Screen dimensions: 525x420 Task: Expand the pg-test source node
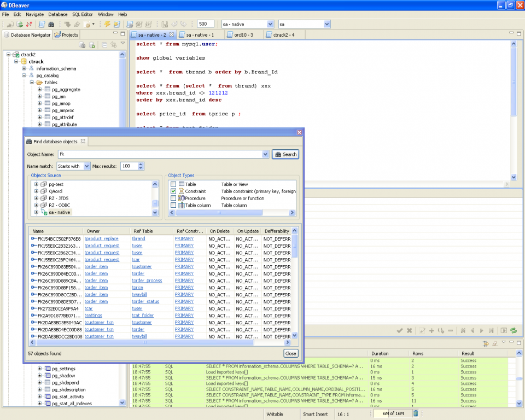(36, 184)
